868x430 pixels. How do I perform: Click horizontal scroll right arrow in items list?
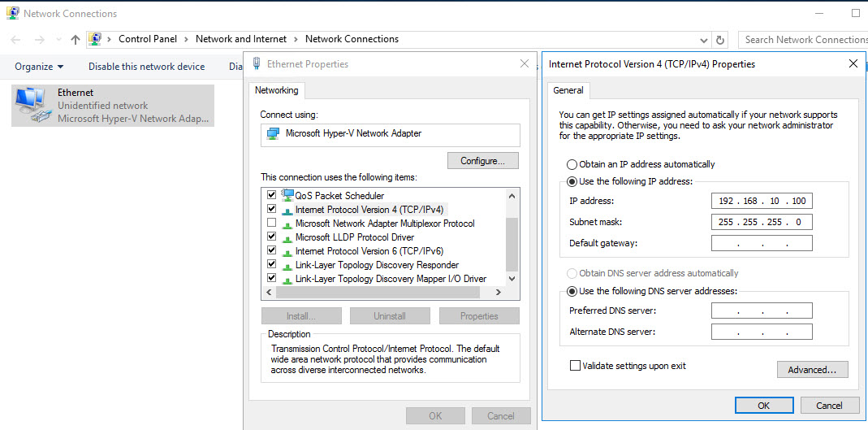499,292
